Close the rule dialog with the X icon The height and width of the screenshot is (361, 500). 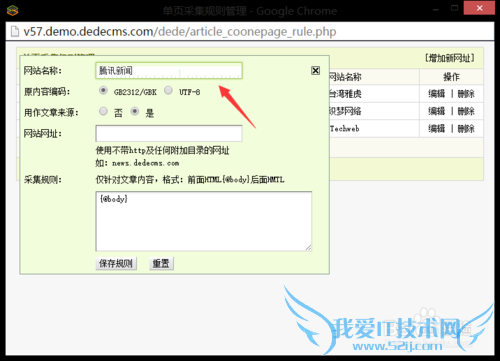(315, 71)
